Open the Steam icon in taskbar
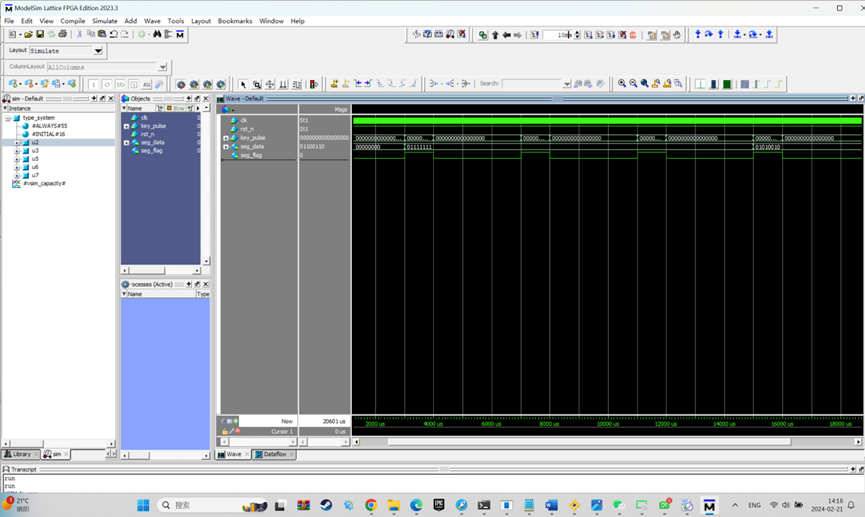 pos(326,505)
